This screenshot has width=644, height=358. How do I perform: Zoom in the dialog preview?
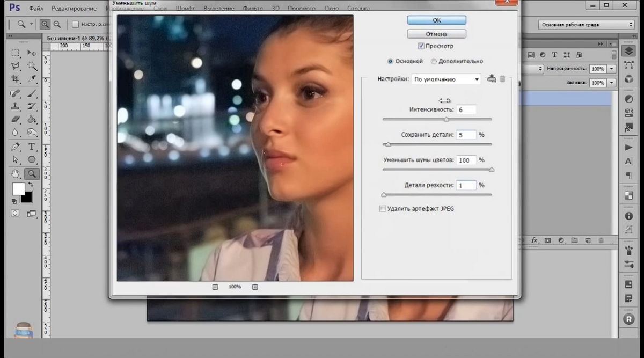[x=255, y=287]
